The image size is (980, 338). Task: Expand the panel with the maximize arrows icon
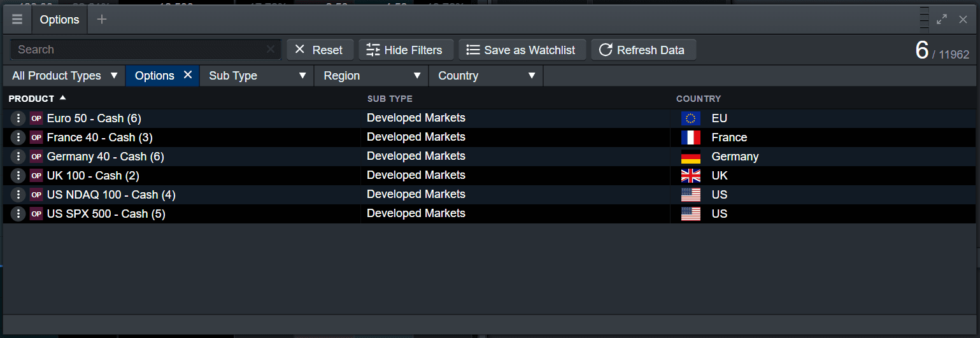tap(942, 20)
